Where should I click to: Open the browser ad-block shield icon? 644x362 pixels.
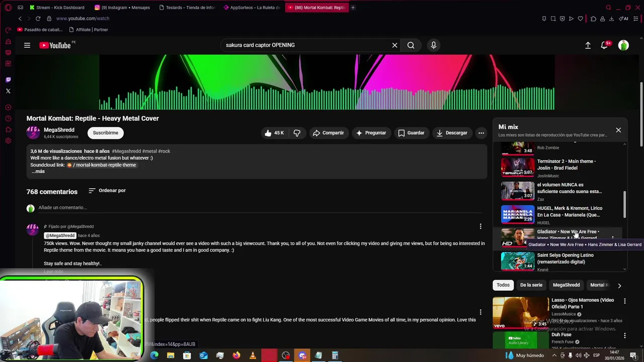pyautogui.click(x=562, y=19)
